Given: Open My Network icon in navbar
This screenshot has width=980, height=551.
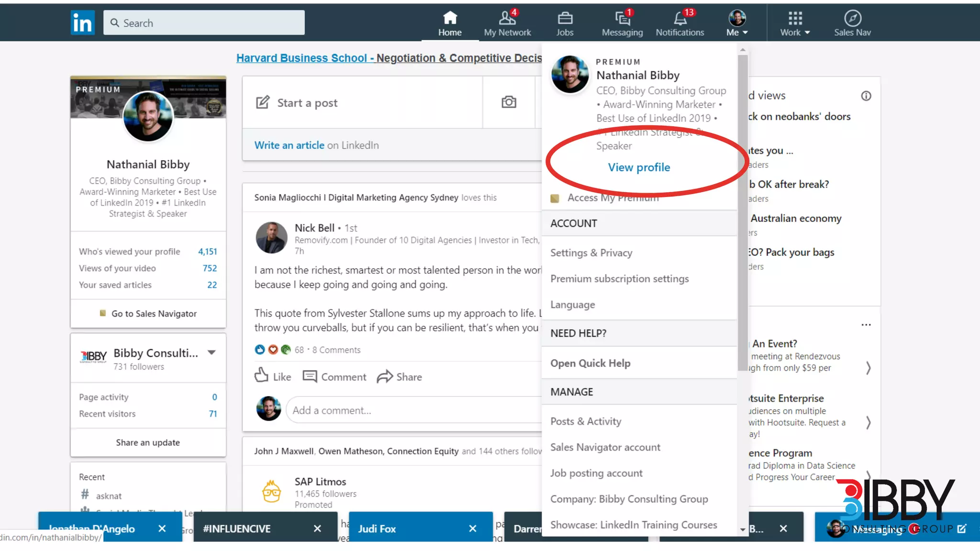Looking at the screenshot, I should 507,18.
